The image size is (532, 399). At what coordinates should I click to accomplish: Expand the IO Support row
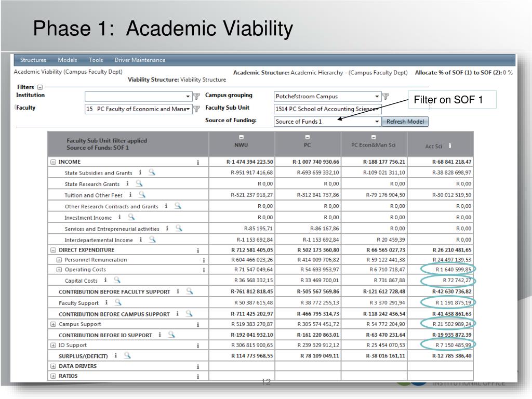[54, 345]
